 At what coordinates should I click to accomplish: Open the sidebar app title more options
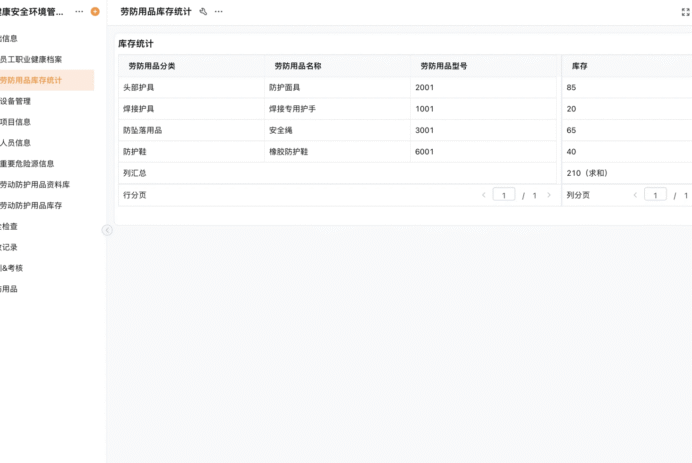(x=79, y=11)
